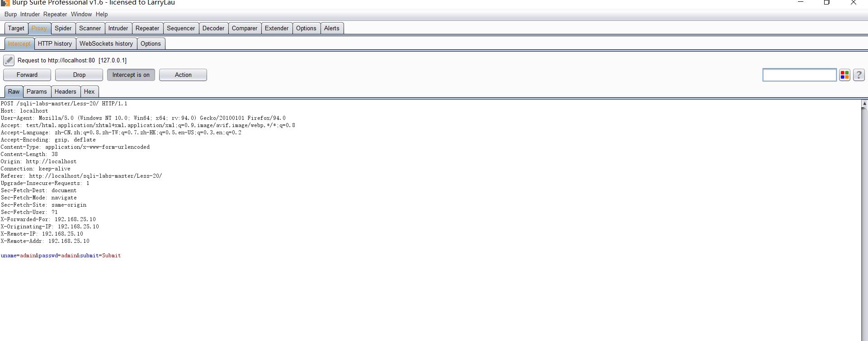Viewport: 868px width, 341px height.
Task: Switch to the Scanner tab
Action: point(90,28)
